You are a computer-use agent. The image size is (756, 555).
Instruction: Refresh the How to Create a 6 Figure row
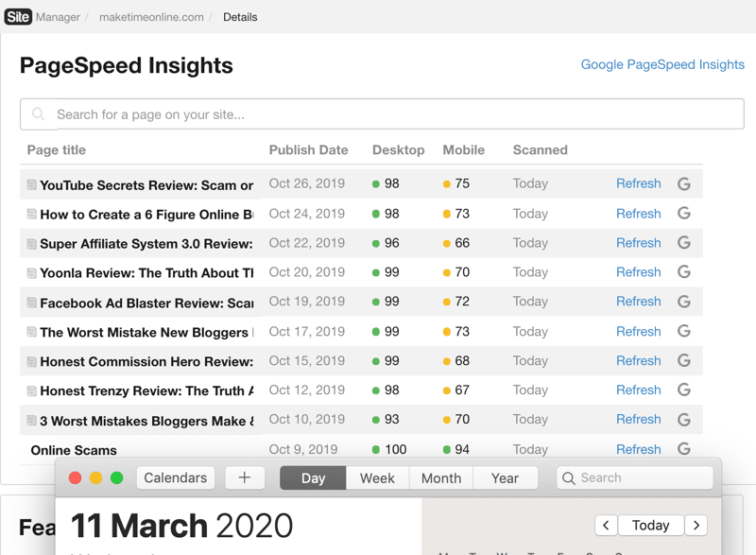click(639, 214)
